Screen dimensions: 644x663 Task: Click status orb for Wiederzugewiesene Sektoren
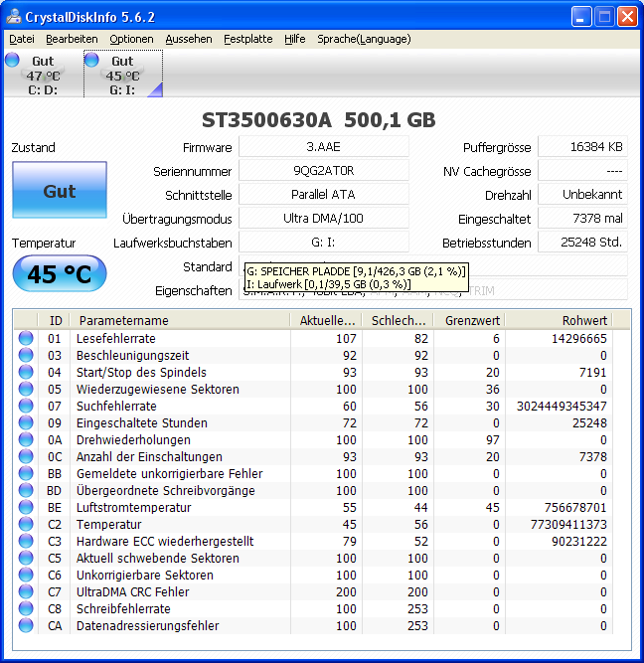pyautogui.click(x=26, y=389)
